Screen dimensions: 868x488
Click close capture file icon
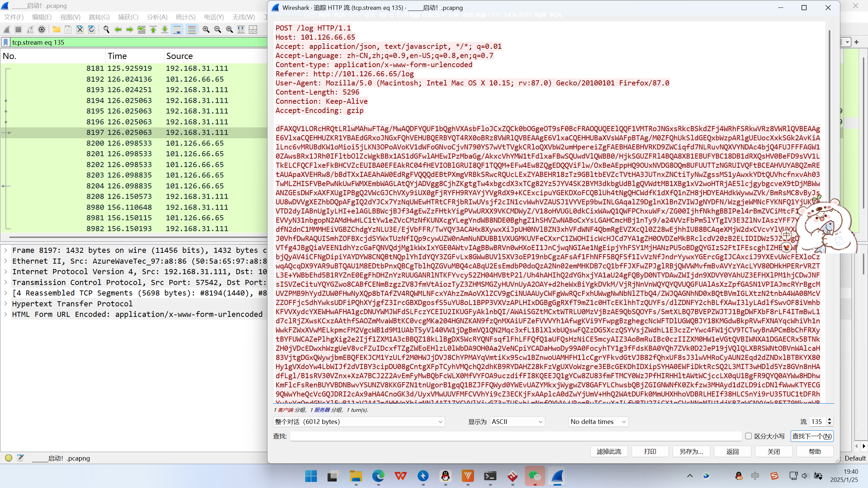[80, 30]
